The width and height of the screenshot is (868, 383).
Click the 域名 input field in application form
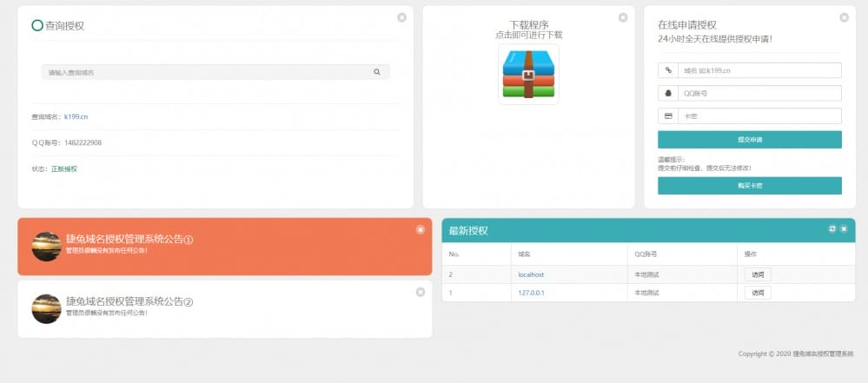(x=759, y=70)
